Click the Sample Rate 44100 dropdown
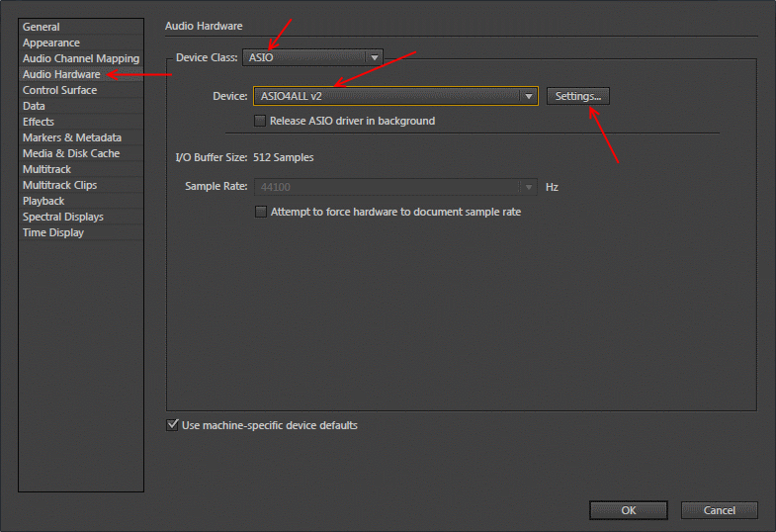This screenshot has height=532, width=776. click(x=395, y=186)
